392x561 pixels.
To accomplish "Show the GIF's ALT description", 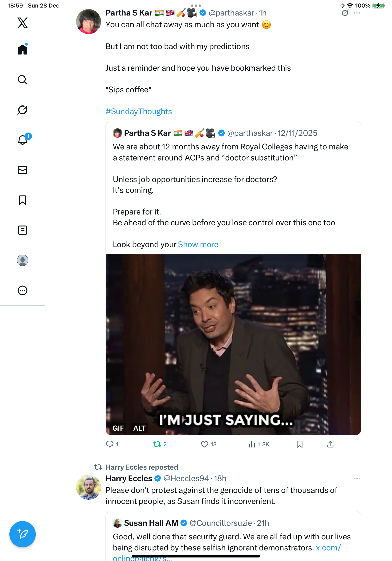I will [x=139, y=428].
